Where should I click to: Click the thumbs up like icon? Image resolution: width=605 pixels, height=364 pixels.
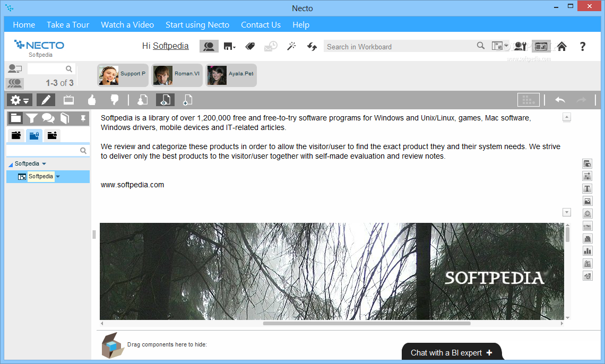pos(92,100)
